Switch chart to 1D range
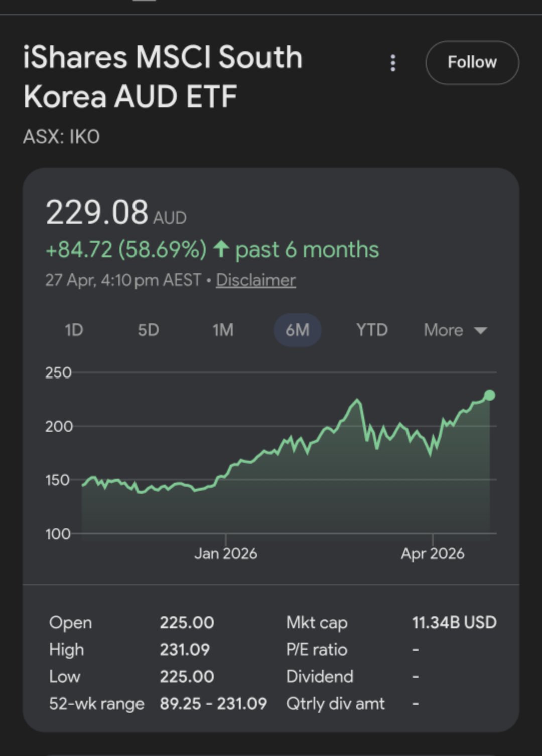Screen dimensions: 542x756 pyautogui.click(x=74, y=330)
